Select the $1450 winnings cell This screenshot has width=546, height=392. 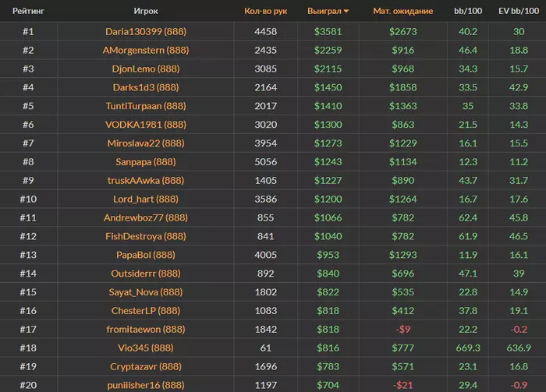328,87
